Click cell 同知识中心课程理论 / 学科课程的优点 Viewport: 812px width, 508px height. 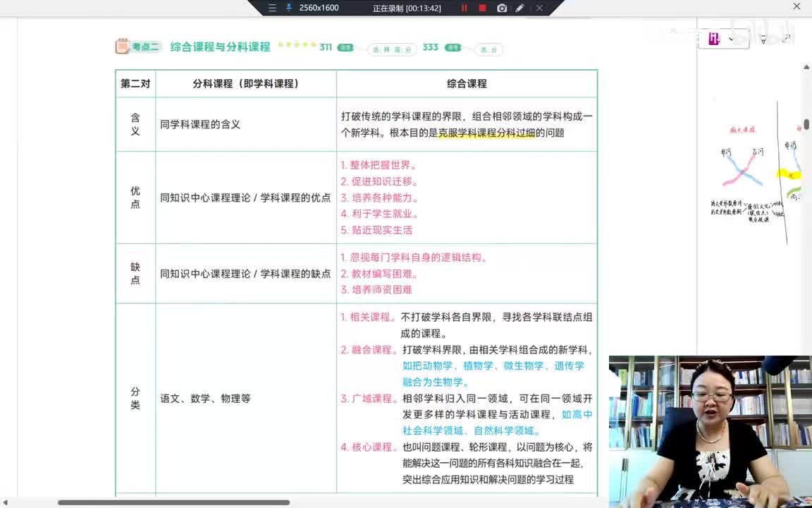(245, 198)
